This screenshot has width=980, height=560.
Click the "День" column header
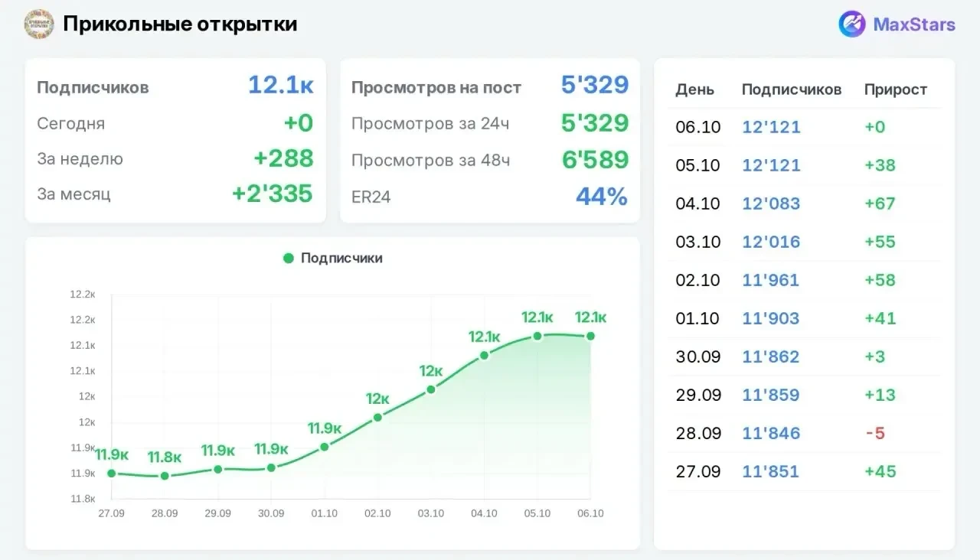click(x=694, y=90)
